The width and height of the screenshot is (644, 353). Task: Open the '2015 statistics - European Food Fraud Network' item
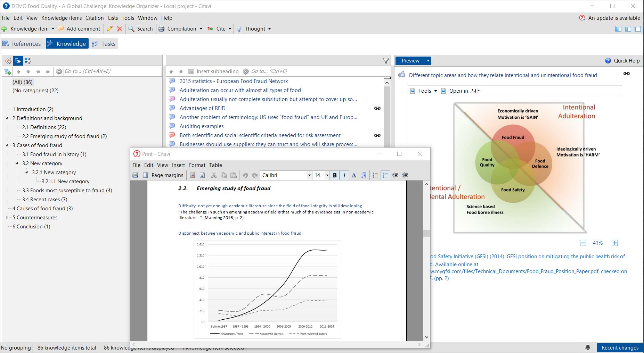pos(234,81)
